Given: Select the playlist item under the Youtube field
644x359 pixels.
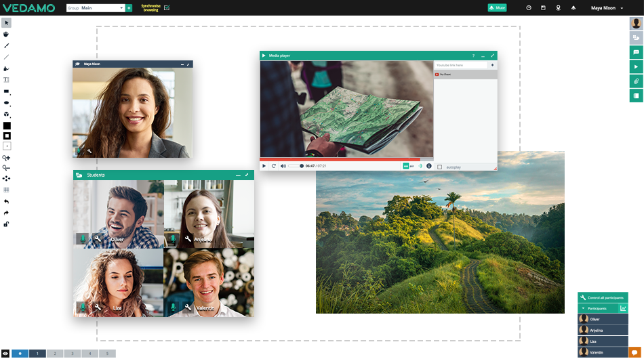Looking at the screenshot, I should [x=465, y=75].
